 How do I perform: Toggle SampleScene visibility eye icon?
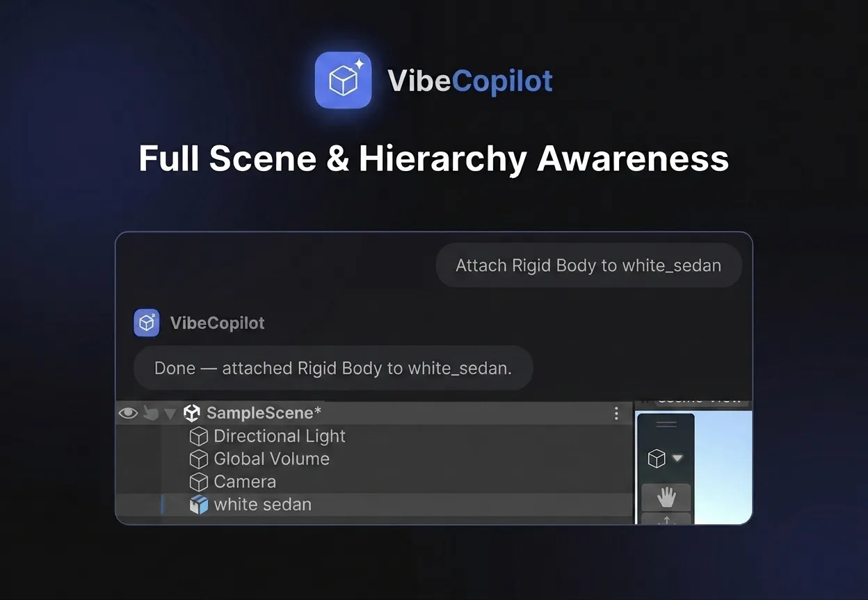click(x=128, y=413)
